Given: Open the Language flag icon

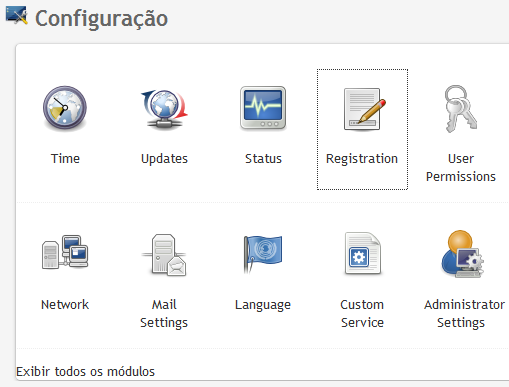Looking at the screenshot, I should pos(263,254).
